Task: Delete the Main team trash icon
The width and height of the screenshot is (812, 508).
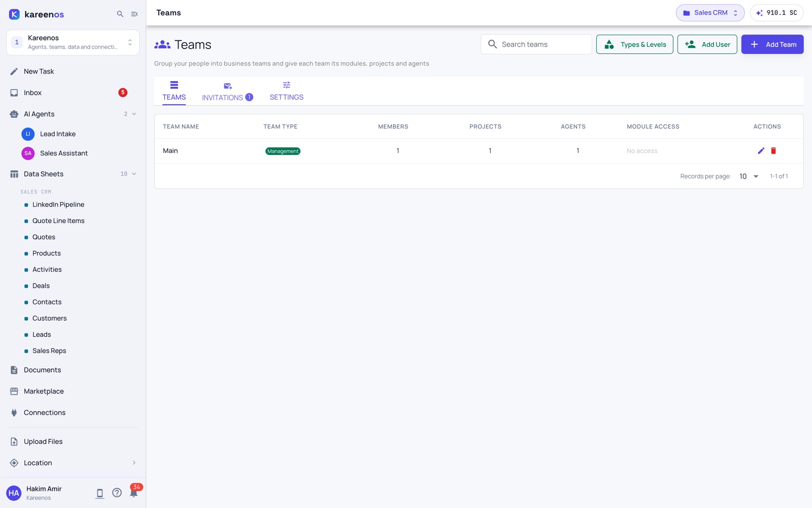Action: tap(773, 151)
